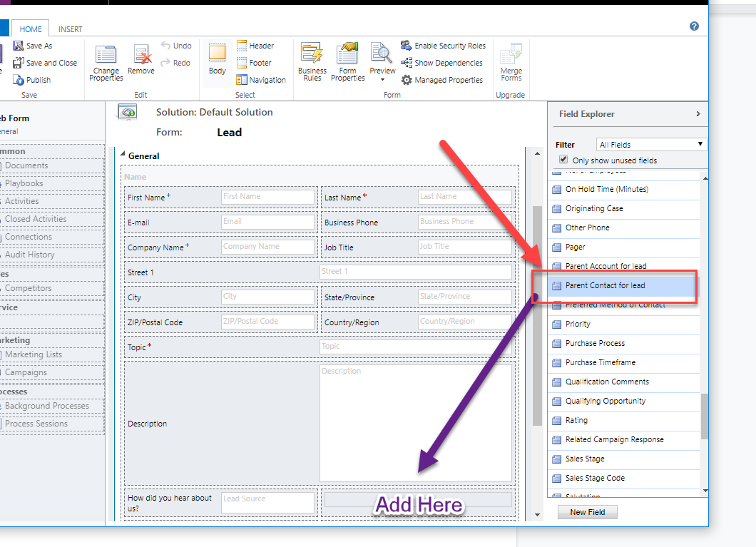This screenshot has width=756, height=547.
Task: Click the New Field button
Action: click(587, 512)
